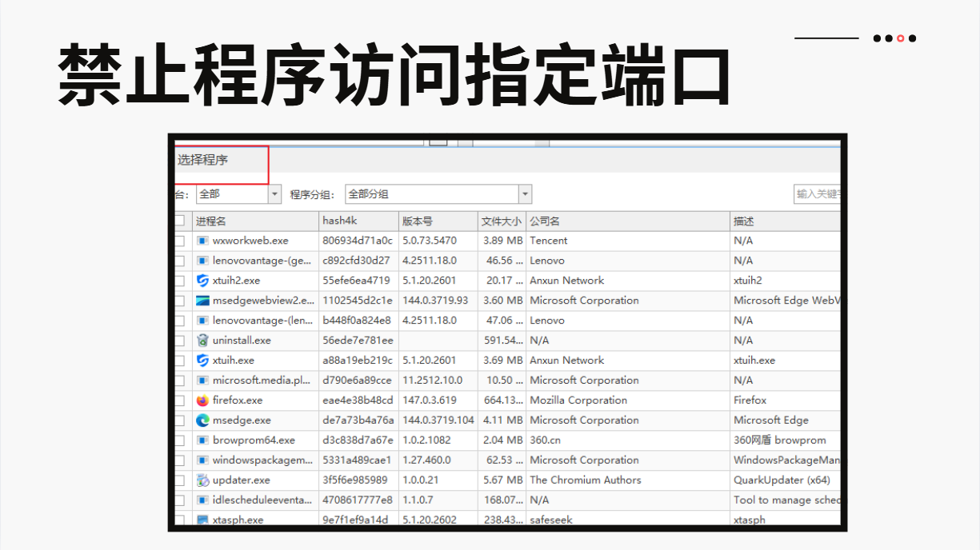Screen dimensions: 980x550
Task: Click the updater.exe Quark icon
Action: (x=202, y=480)
